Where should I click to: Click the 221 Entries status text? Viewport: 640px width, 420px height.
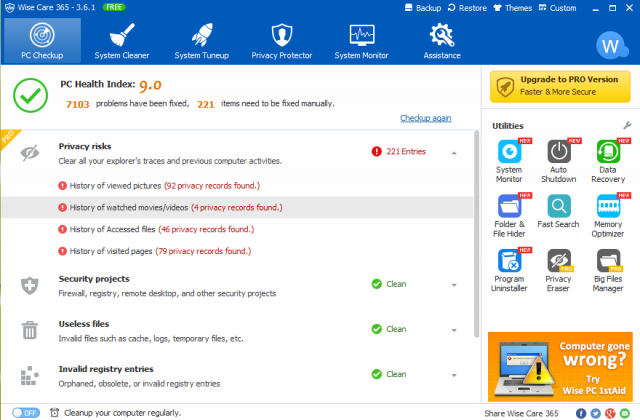tap(406, 151)
